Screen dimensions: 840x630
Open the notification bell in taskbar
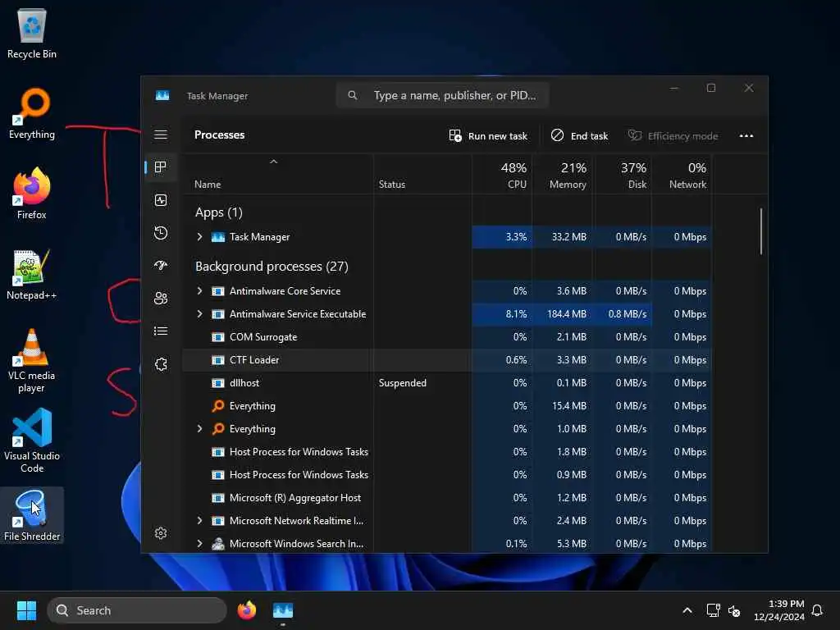818,610
